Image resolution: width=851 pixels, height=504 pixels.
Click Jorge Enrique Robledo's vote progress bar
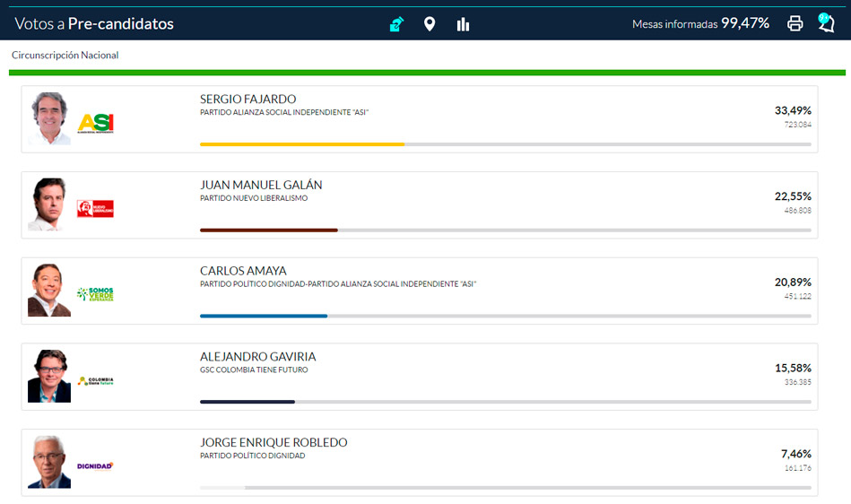click(x=222, y=488)
